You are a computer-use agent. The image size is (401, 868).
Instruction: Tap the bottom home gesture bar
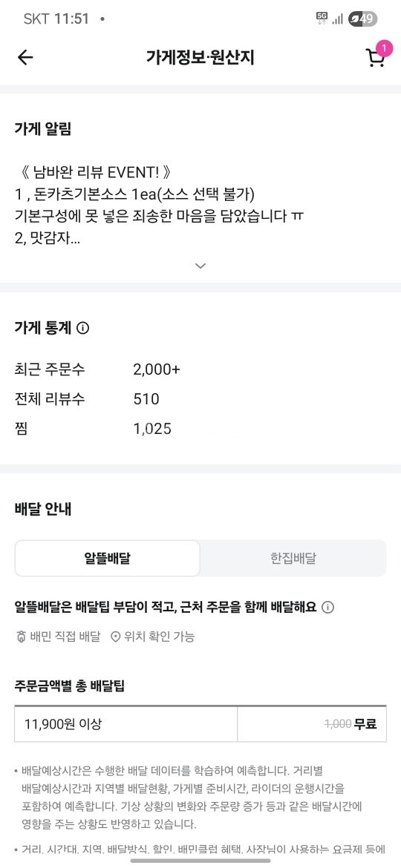200,861
